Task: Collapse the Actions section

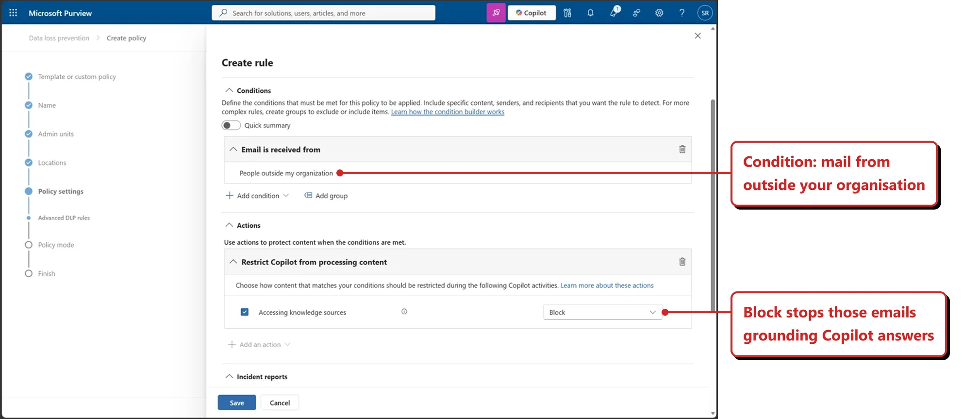Action: [229, 225]
